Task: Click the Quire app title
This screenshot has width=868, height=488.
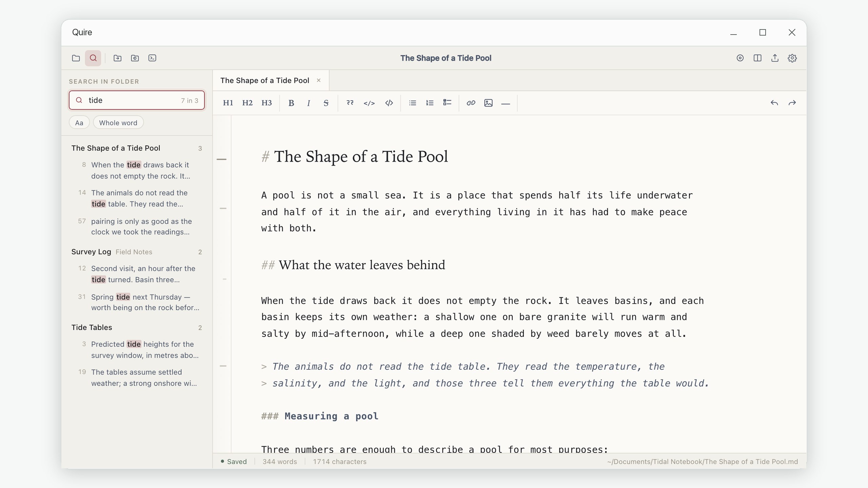Action: [x=82, y=32]
